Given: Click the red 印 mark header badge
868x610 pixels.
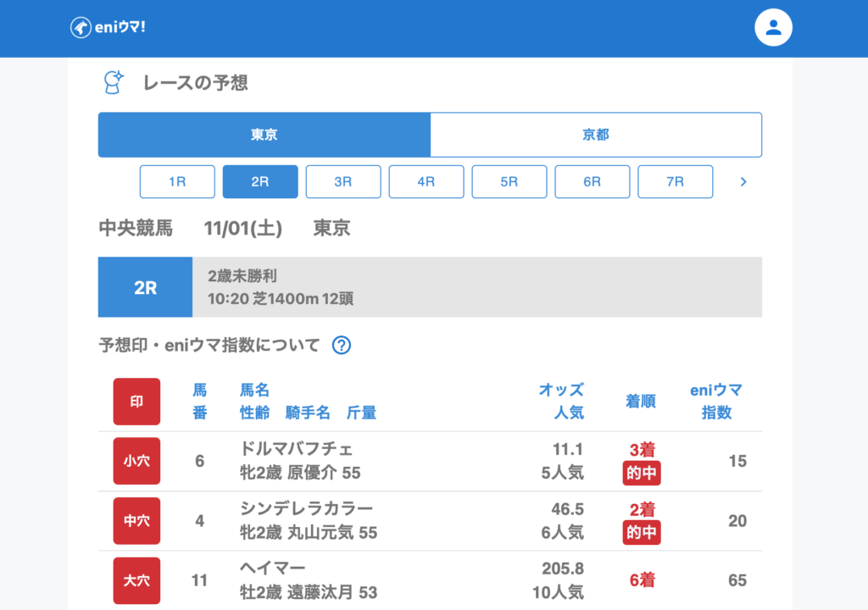Looking at the screenshot, I should pyautogui.click(x=136, y=402).
